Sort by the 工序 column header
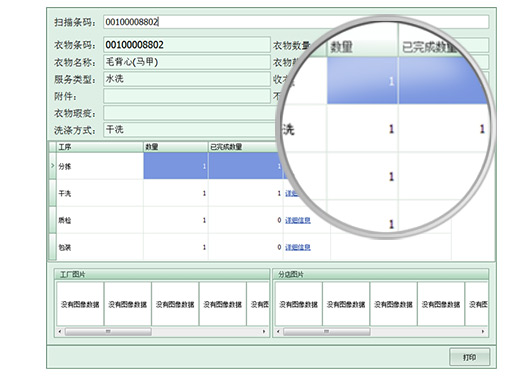Image resolution: width=526 pixels, height=389 pixels. point(100,147)
